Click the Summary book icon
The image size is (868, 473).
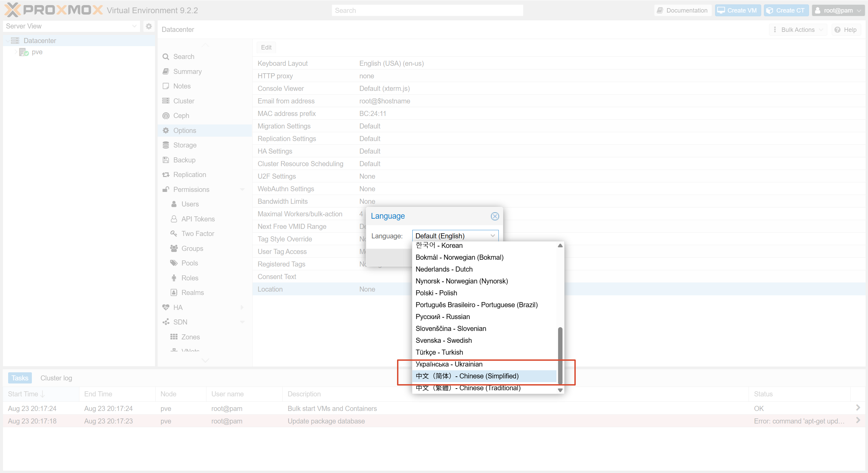point(166,72)
